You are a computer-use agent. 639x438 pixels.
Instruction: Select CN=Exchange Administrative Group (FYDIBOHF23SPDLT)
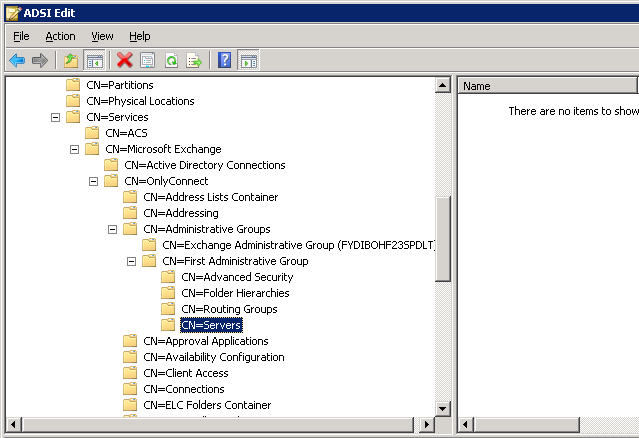(299, 245)
